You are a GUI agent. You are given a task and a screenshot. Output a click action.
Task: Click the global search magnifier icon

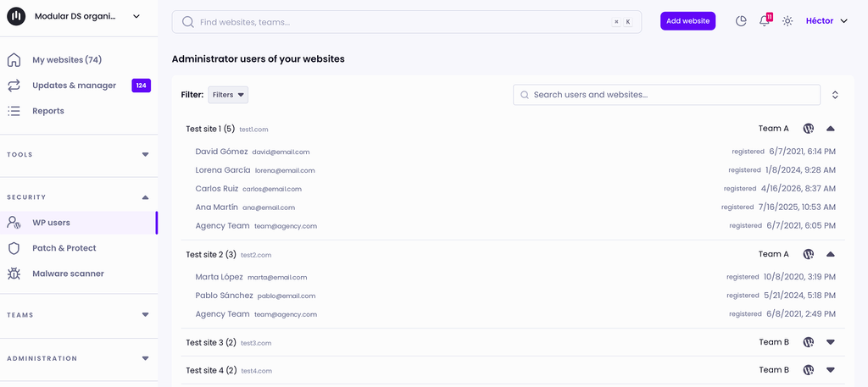click(187, 21)
